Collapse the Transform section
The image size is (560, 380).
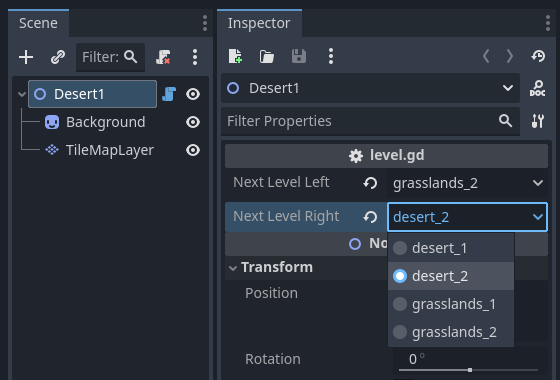coord(233,268)
